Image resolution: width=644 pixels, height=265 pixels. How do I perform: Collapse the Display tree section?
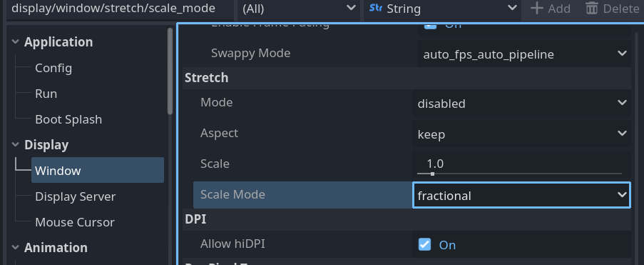[15, 145]
